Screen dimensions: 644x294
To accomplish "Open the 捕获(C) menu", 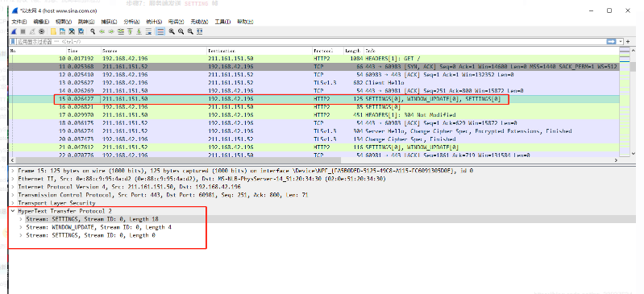I will [109, 22].
